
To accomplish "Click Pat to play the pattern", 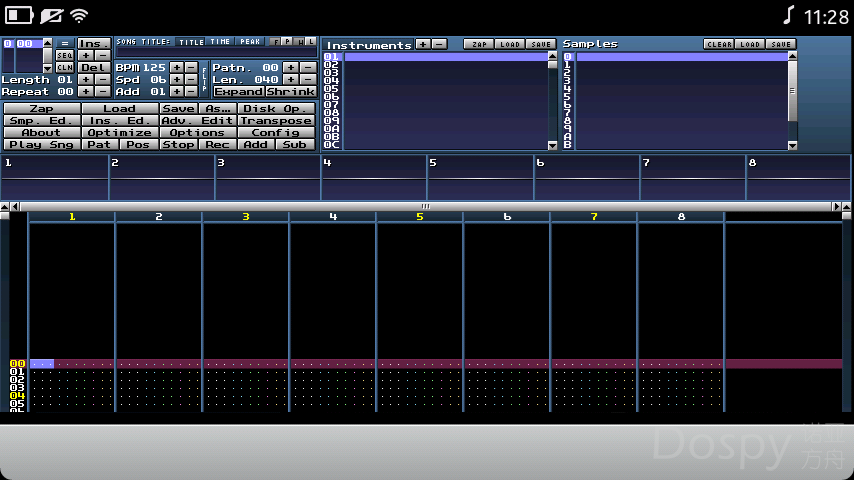I will pyautogui.click(x=100, y=144).
